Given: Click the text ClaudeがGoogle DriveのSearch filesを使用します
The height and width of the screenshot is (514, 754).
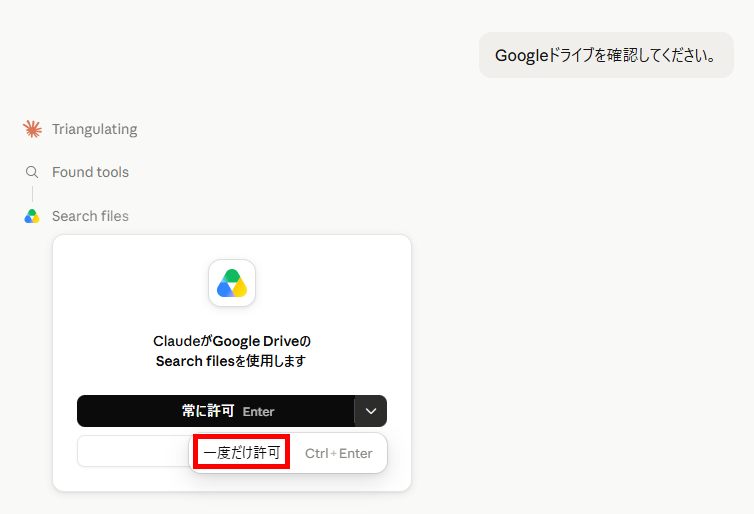Looking at the screenshot, I should tap(231, 351).
